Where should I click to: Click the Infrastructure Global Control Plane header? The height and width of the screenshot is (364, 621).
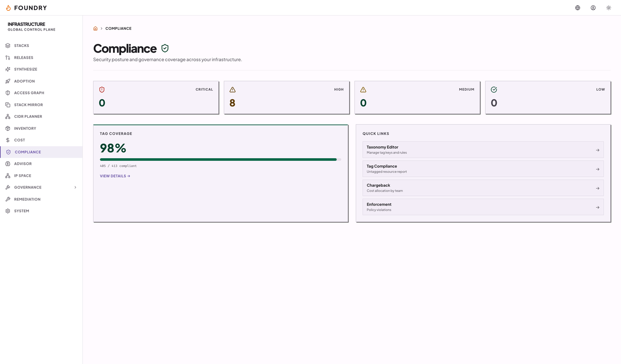click(31, 26)
